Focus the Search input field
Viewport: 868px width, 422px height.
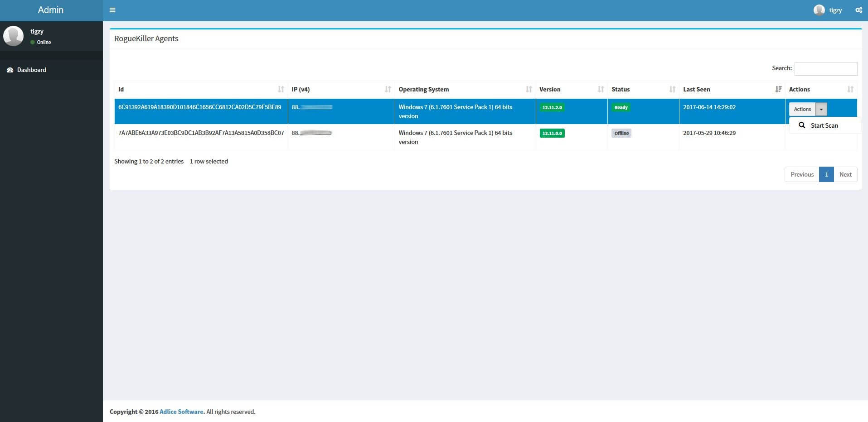coord(825,68)
